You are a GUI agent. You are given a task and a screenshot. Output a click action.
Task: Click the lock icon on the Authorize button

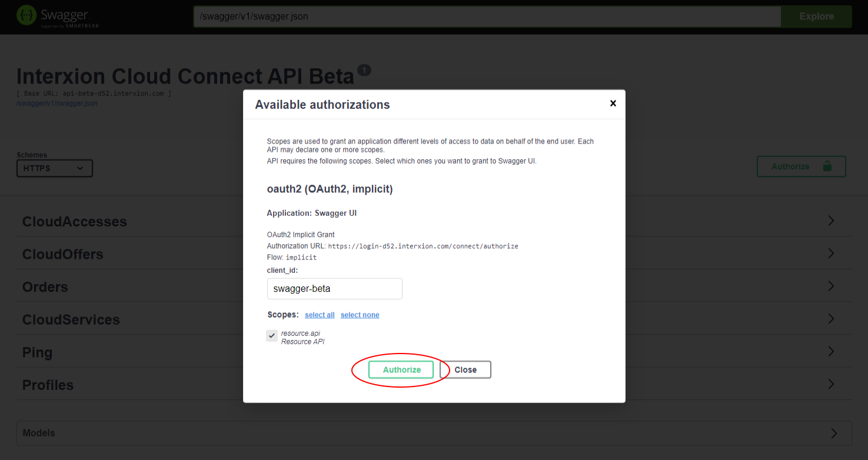click(x=827, y=166)
